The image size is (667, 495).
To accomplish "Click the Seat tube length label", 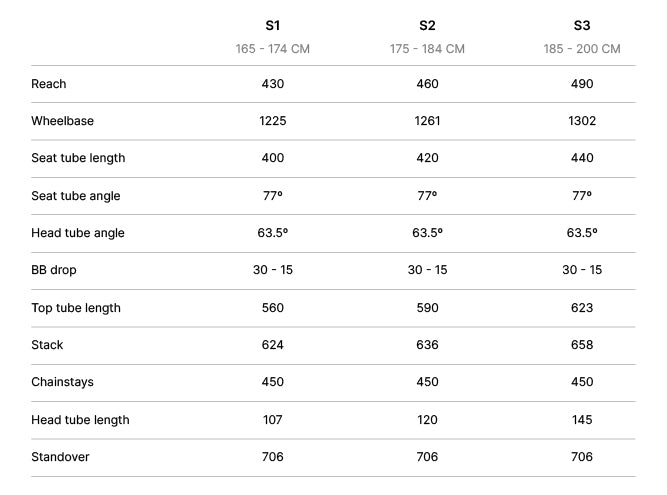I will [x=78, y=158].
